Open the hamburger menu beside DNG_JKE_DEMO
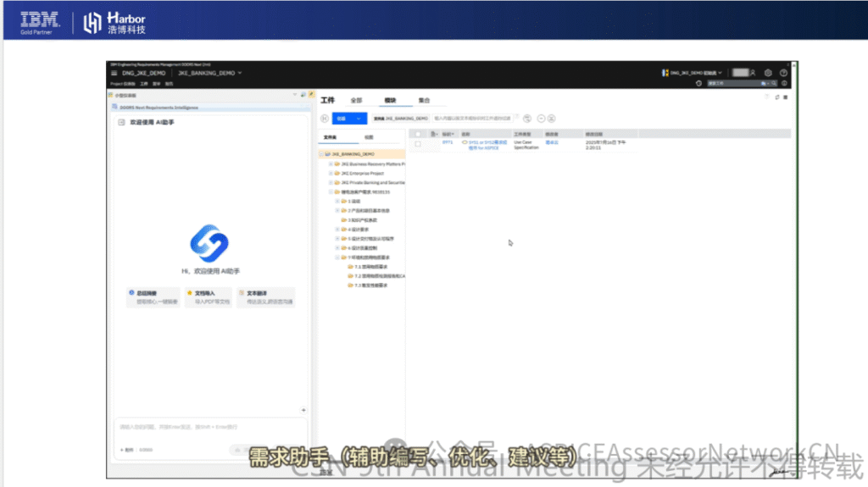 [x=114, y=73]
